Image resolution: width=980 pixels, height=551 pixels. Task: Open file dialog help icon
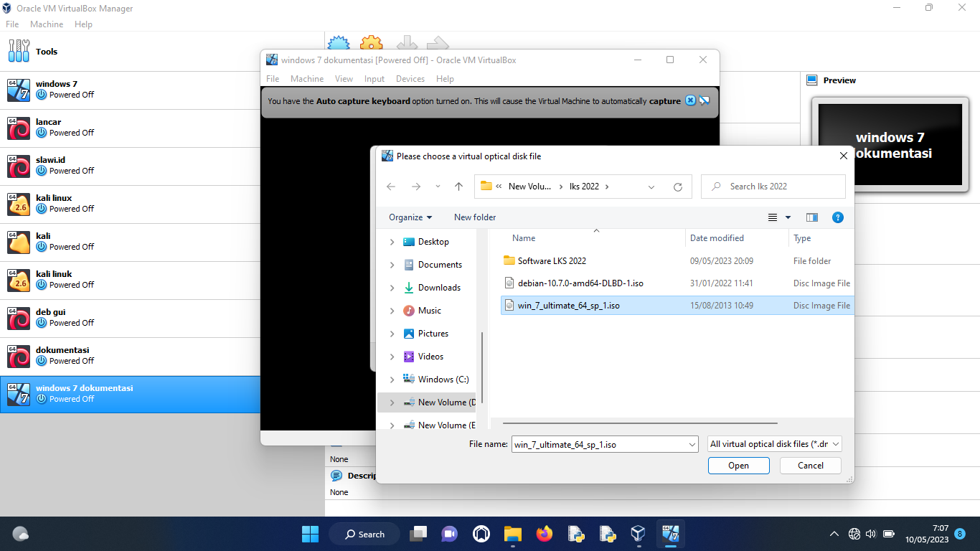point(837,217)
